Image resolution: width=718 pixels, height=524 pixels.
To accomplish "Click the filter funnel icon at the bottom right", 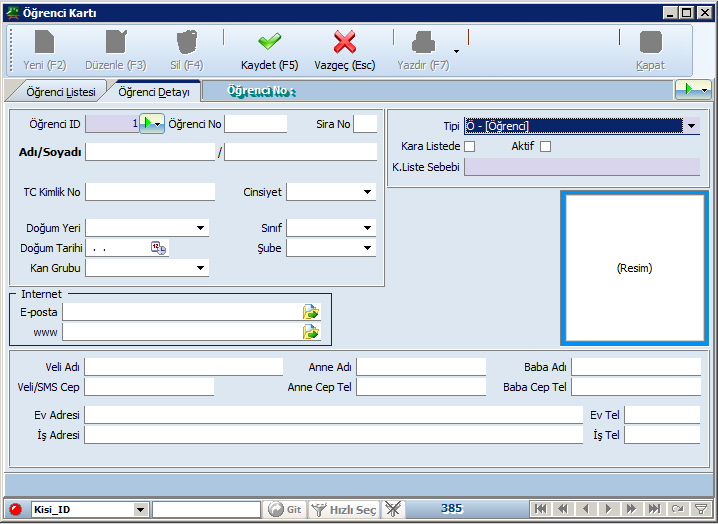I will pyautogui.click(x=701, y=509).
